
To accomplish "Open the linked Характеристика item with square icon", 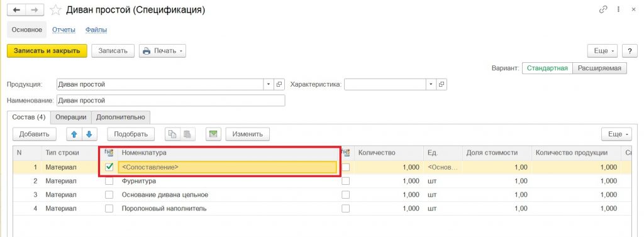I will pyautogui.click(x=441, y=84).
